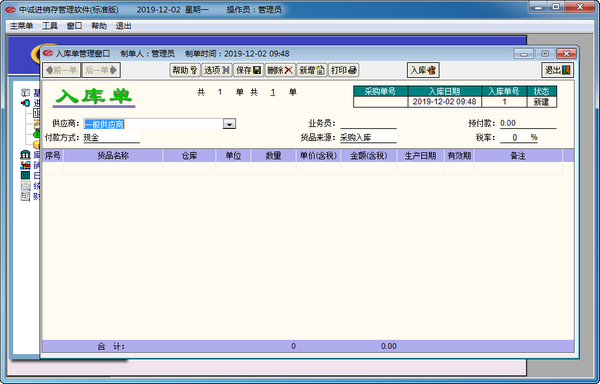Viewport: 600px width, 384px height.
Task: Click the 状态 cell showing 新建
Action: [541, 102]
